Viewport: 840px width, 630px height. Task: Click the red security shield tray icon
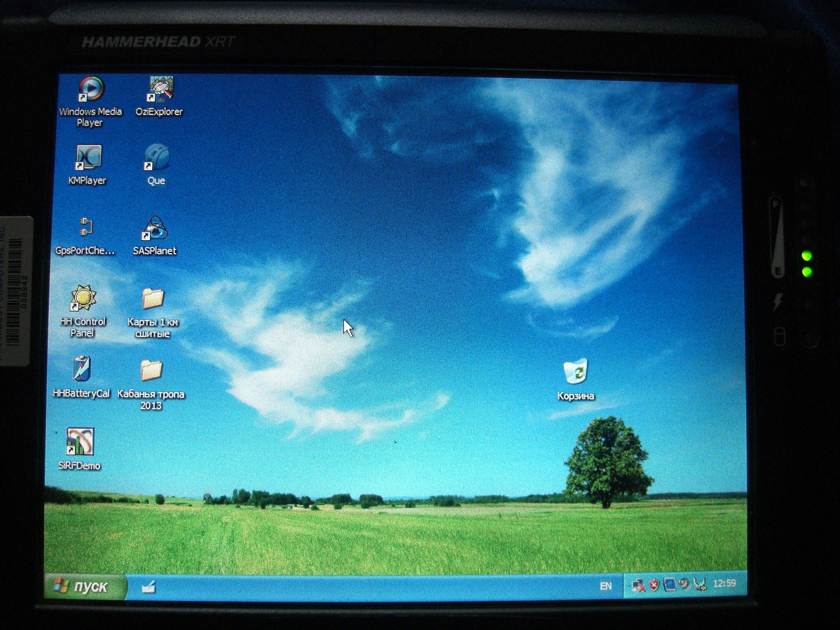654,585
